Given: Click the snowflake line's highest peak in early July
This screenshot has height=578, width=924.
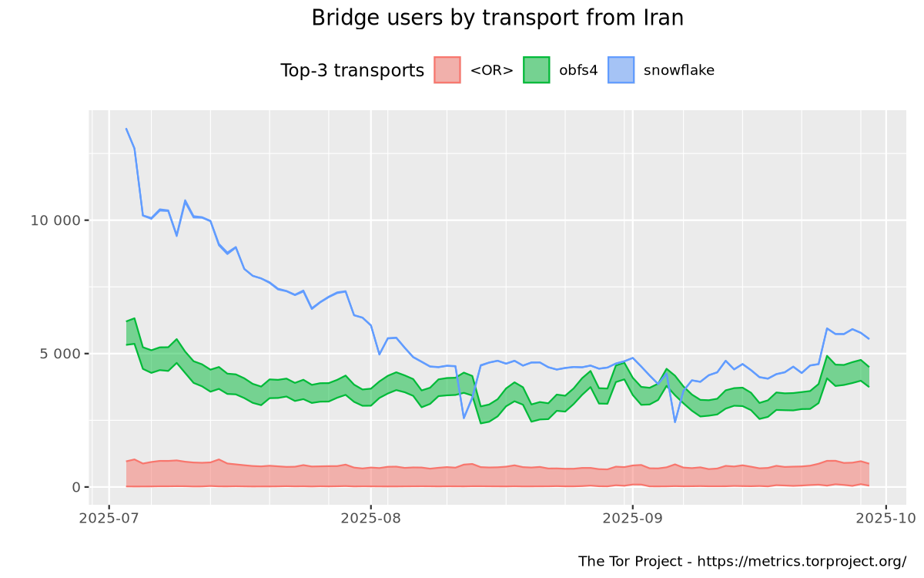Looking at the screenshot, I should (126, 129).
